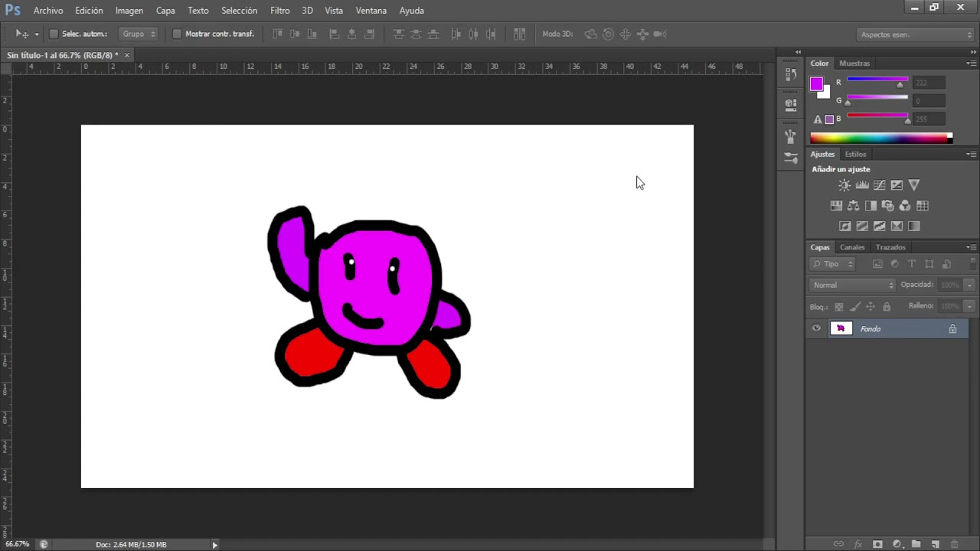Pick a color from the spectrum ramp
The height and width of the screenshot is (551, 980).
(x=881, y=139)
